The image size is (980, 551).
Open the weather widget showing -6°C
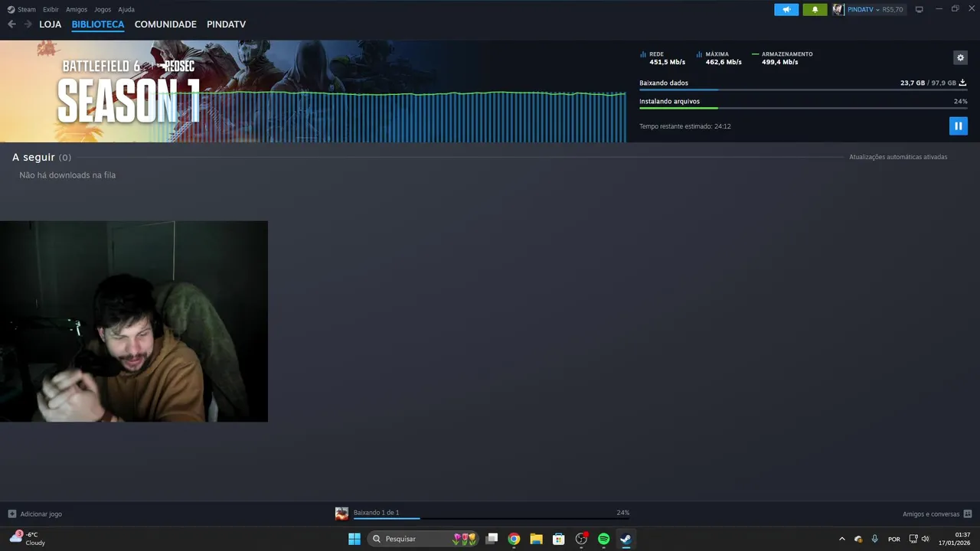[28, 539]
